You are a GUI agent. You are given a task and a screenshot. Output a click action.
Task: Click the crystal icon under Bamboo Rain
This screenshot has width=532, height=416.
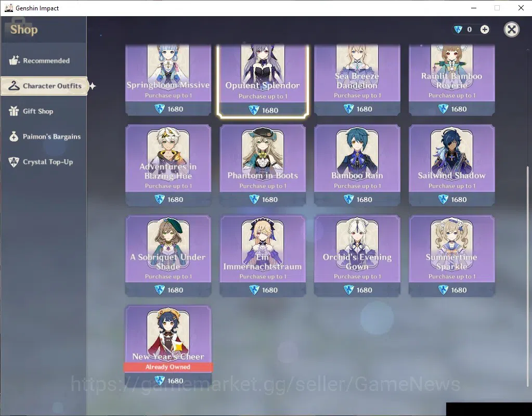[x=348, y=200]
